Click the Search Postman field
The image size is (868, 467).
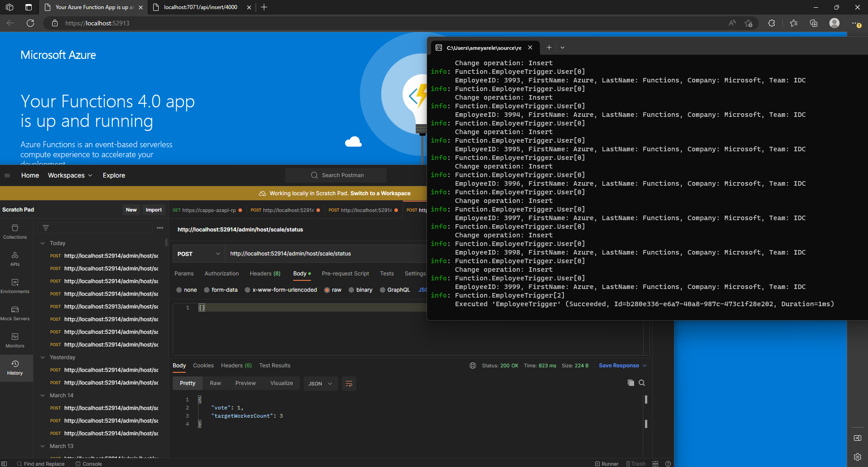(x=336, y=175)
